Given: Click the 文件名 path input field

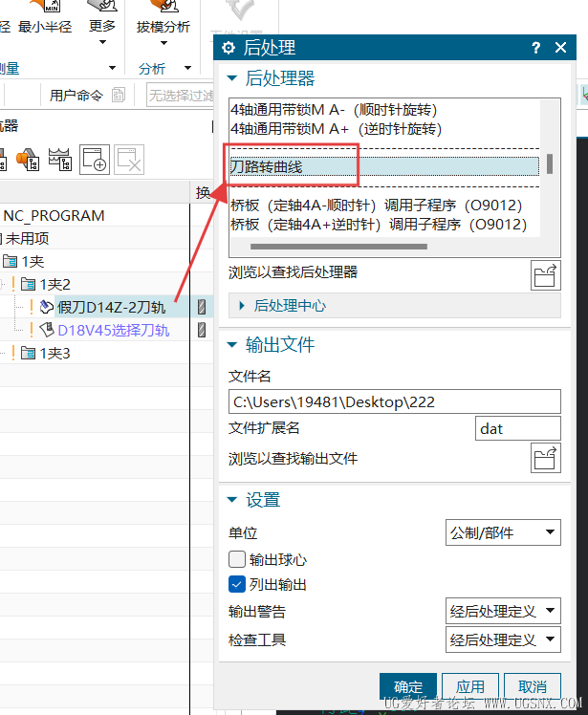Looking at the screenshot, I should (x=395, y=401).
